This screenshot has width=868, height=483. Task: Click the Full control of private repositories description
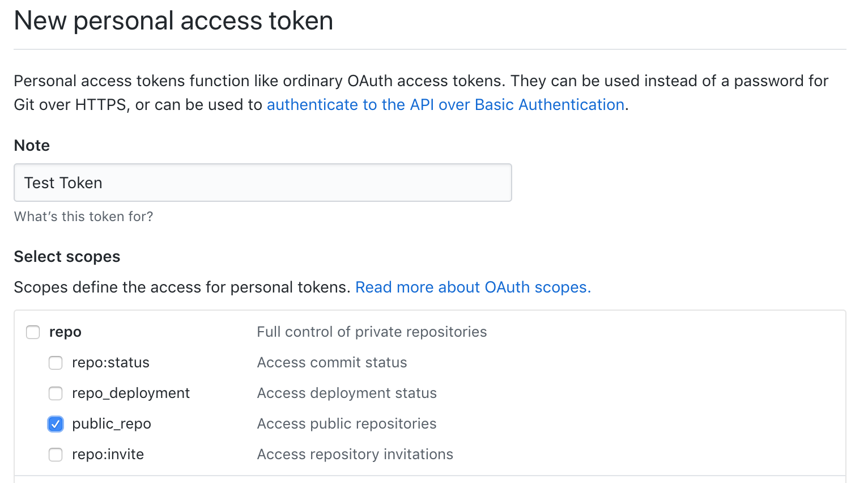coord(372,332)
